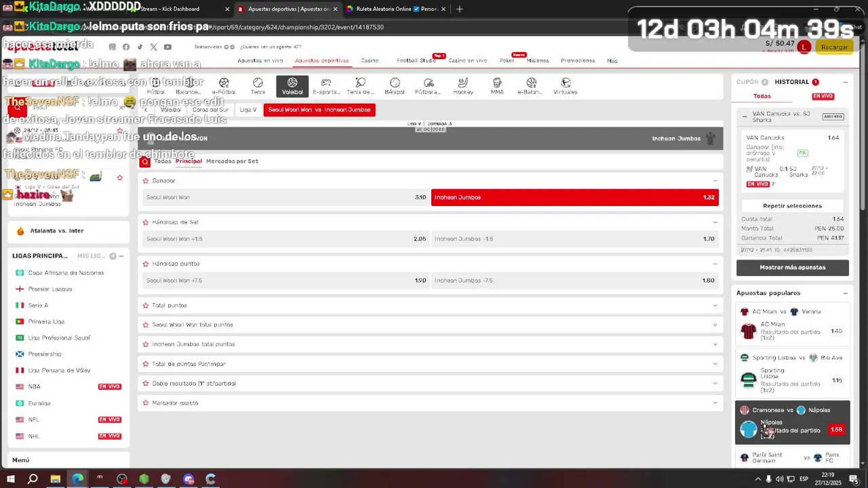
Task: Open the Apuestas en vivo menu
Action: (260, 61)
